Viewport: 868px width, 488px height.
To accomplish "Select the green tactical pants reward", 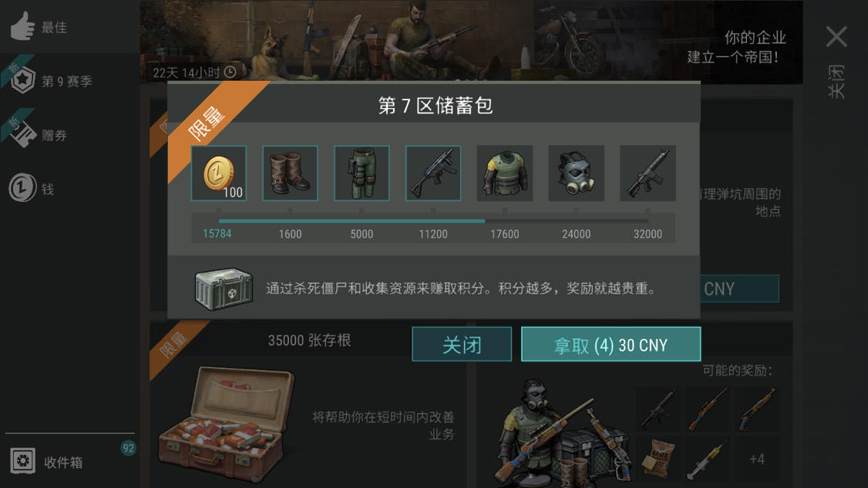I will point(362,173).
